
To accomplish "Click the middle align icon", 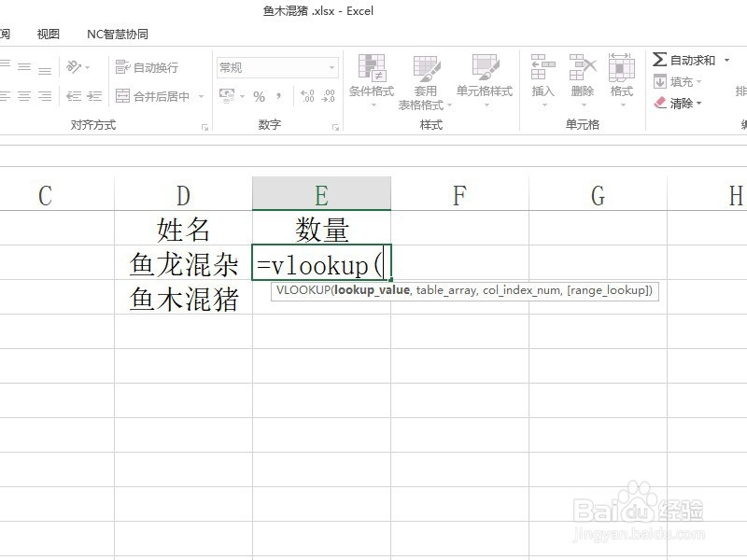I will 24,67.
